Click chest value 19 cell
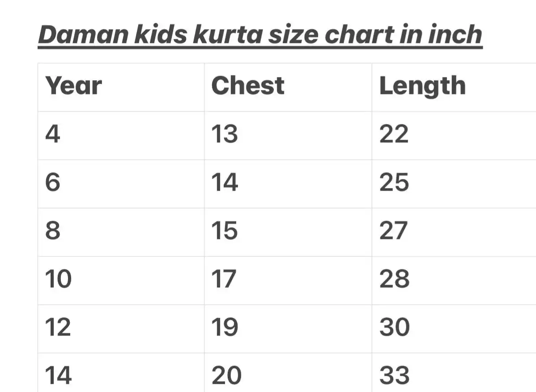 coord(224,328)
